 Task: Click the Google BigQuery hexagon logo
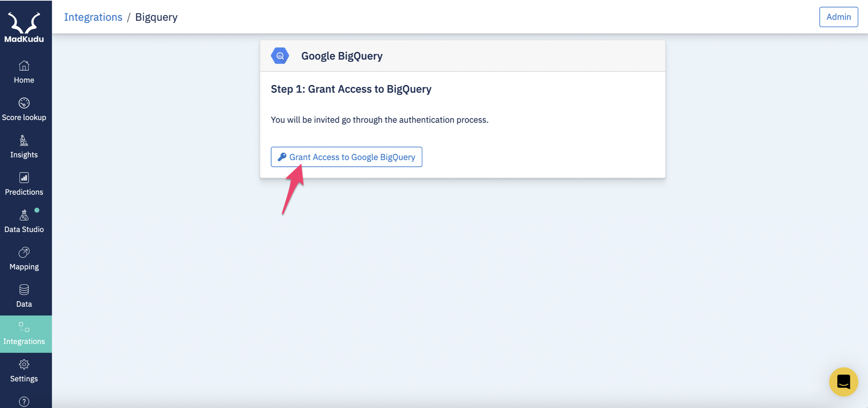280,56
